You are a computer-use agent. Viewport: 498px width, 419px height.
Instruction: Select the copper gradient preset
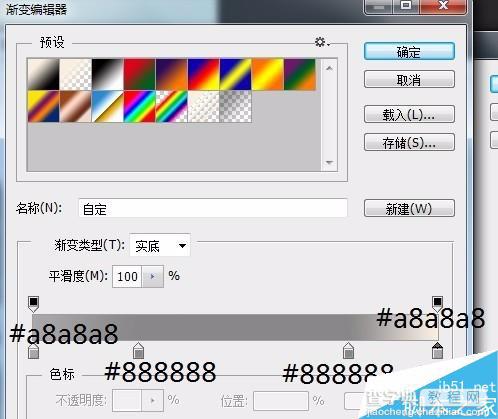pyautogui.click(x=76, y=106)
